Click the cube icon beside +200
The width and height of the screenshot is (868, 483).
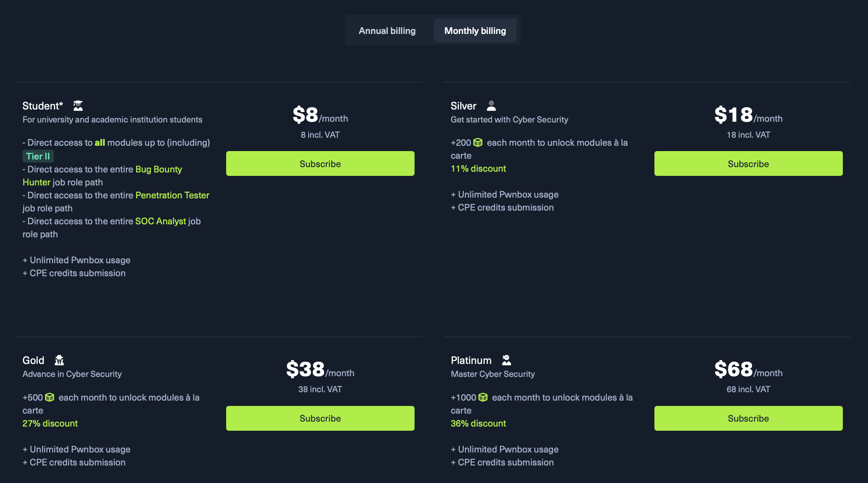click(478, 143)
